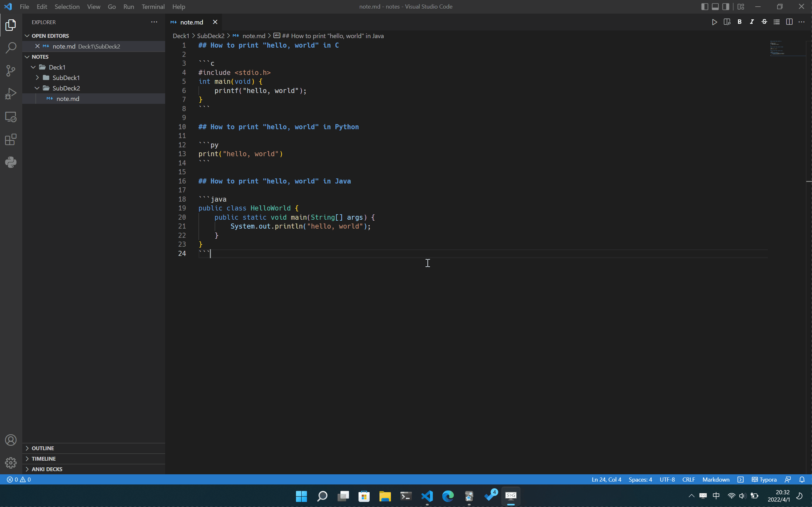Apply strikethrough from editor toolbar
Screen dimensions: 812x507
click(764, 22)
